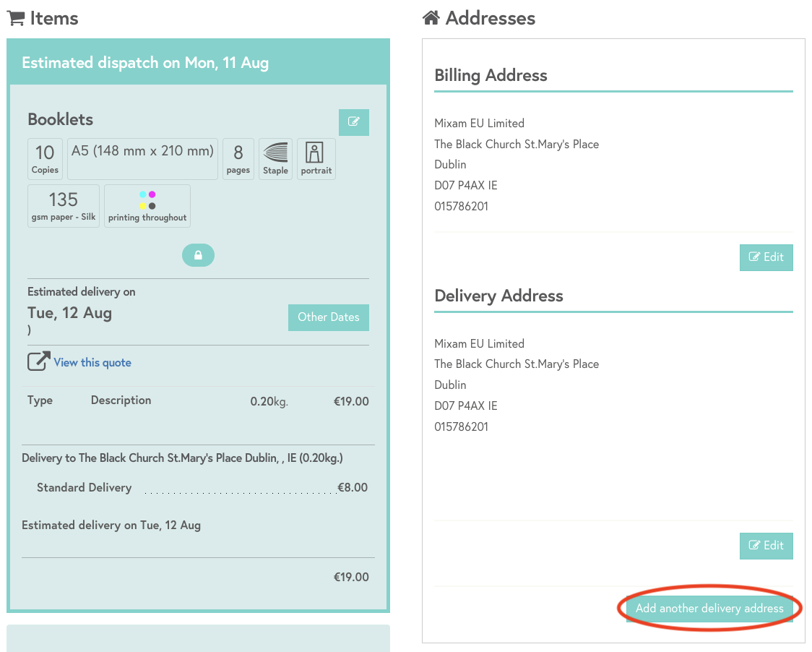This screenshot has height=652, width=812.
Task: Click the 10 Copies tile
Action: 45,158
